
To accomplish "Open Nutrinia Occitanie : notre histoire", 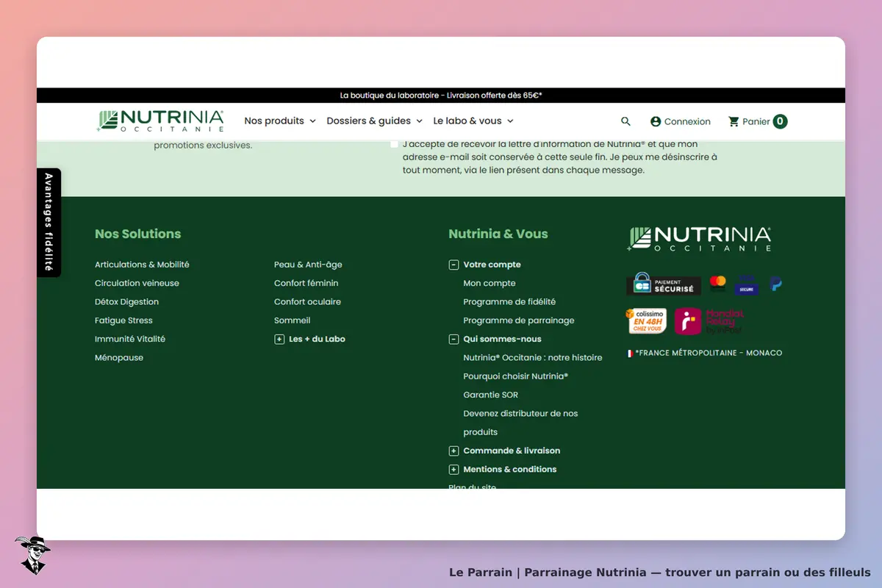I will pos(533,358).
